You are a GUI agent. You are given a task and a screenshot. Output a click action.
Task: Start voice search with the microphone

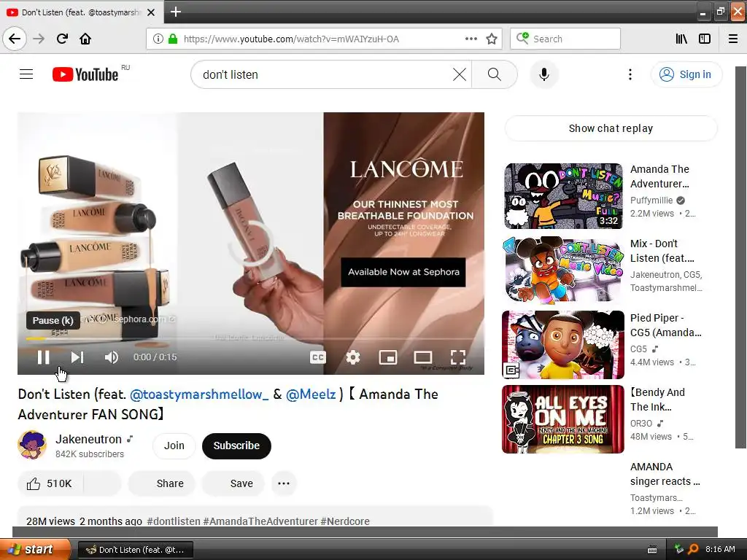(544, 74)
